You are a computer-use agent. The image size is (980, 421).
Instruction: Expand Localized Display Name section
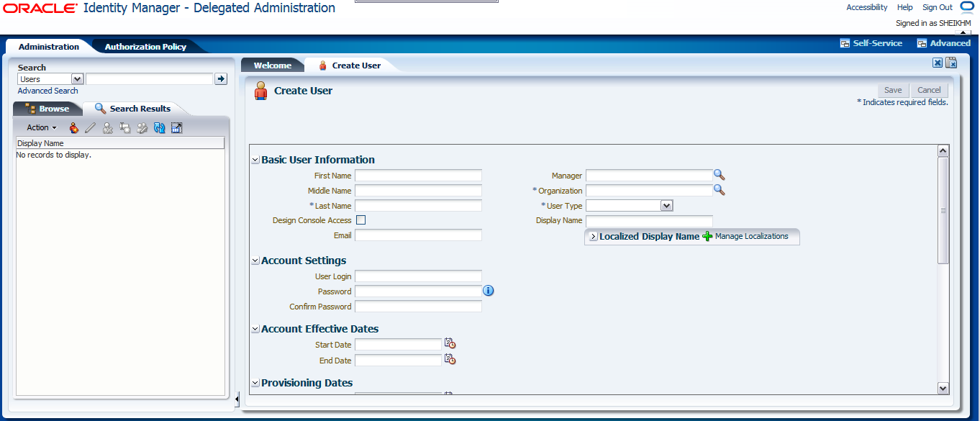click(x=593, y=236)
